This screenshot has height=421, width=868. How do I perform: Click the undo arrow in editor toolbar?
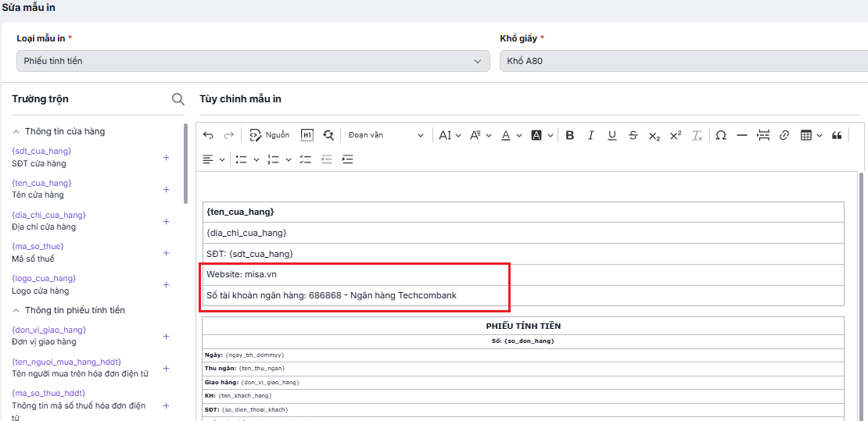point(208,135)
